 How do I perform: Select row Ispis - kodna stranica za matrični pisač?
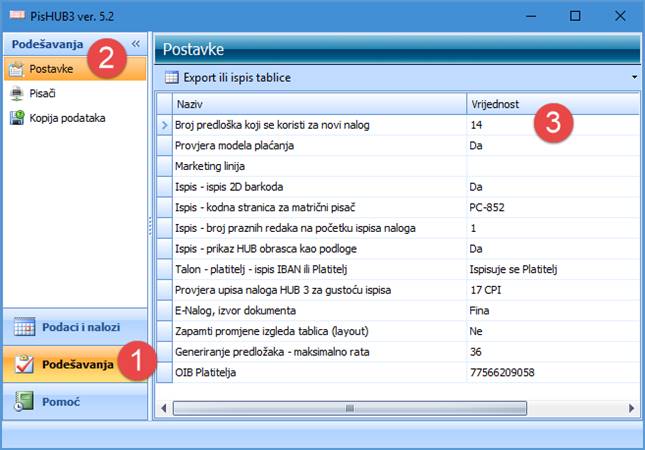[398, 207]
